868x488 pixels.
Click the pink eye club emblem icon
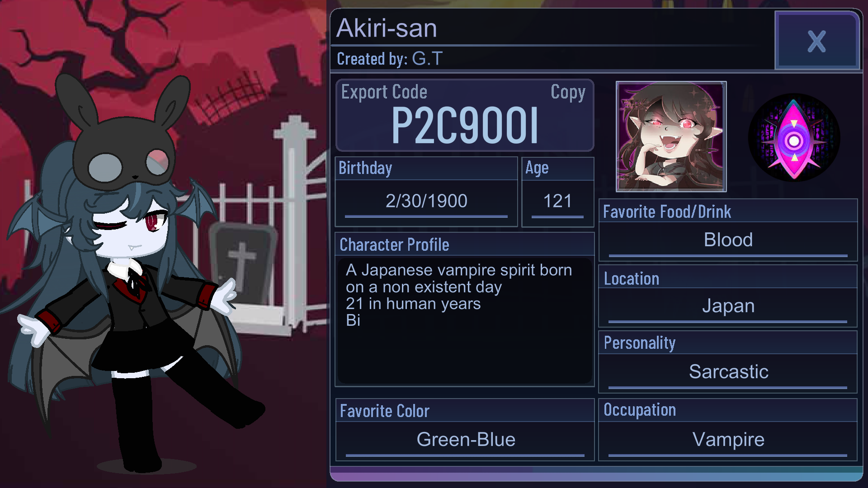(794, 137)
